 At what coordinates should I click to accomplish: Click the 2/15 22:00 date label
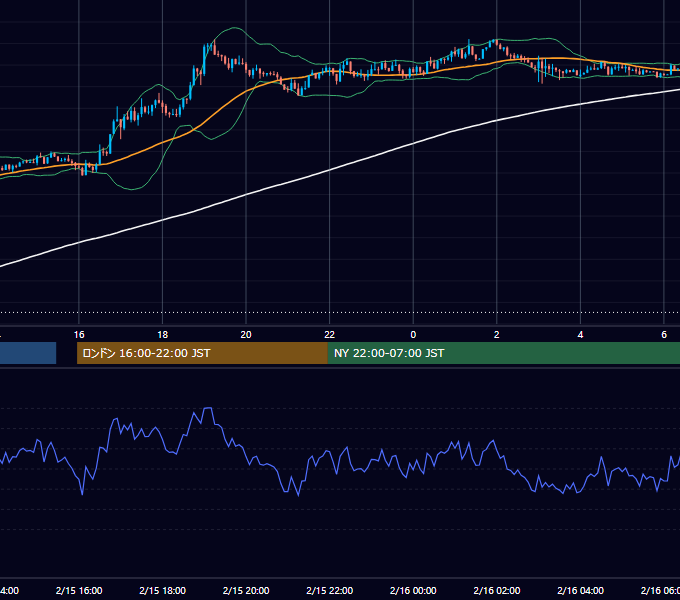[x=330, y=590]
